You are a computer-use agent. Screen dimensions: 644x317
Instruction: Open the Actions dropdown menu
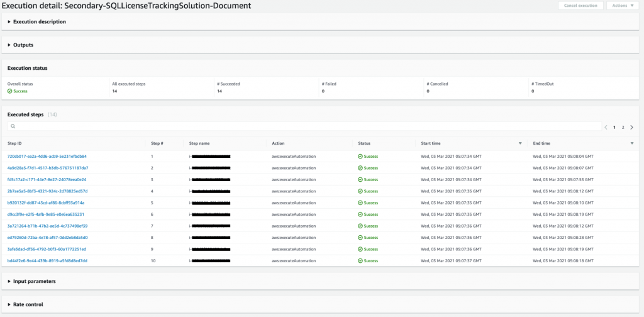(x=623, y=5)
